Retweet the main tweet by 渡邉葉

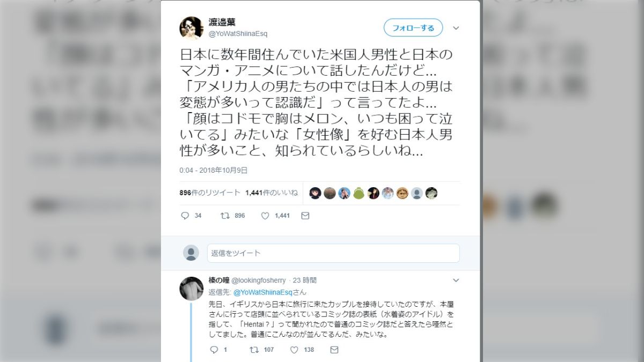point(225,216)
